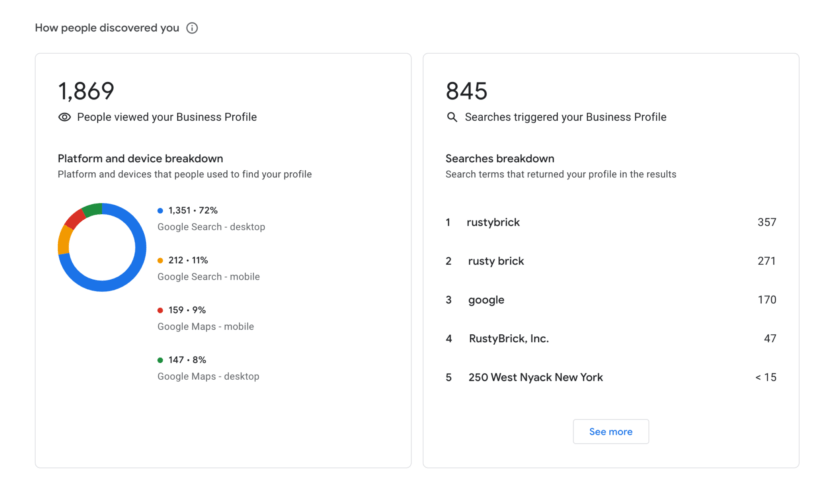Click the green Google Maps desktop legend dot
Image resolution: width=839 pixels, height=497 pixels.
(x=160, y=360)
